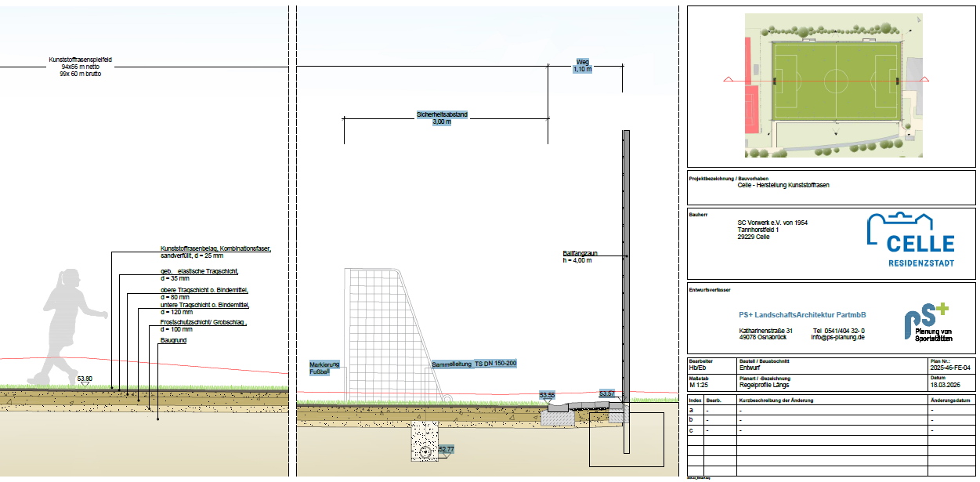This screenshot has width=980, height=482.
Task: Click the 53.55 elevation marker
Action: click(548, 395)
